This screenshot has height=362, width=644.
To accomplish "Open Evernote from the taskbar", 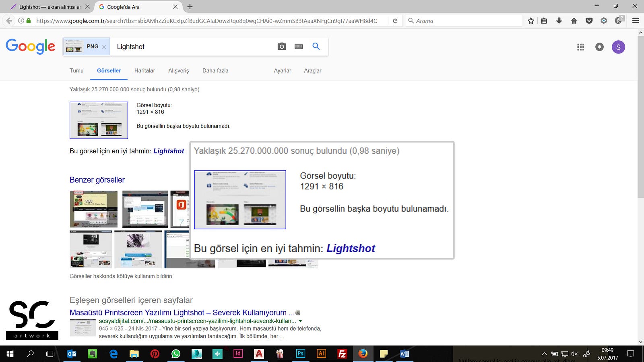I will pyautogui.click(x=93, y=354).
